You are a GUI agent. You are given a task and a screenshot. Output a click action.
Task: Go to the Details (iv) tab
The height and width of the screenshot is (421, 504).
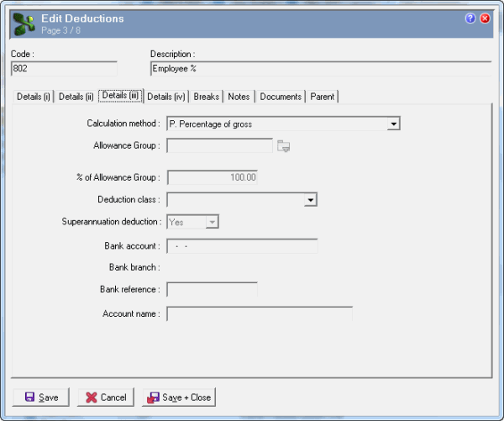166,97
